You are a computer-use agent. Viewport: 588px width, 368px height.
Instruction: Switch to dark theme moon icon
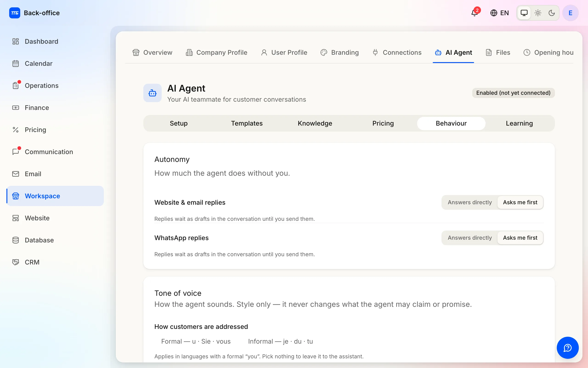click(x=551, y=13)
